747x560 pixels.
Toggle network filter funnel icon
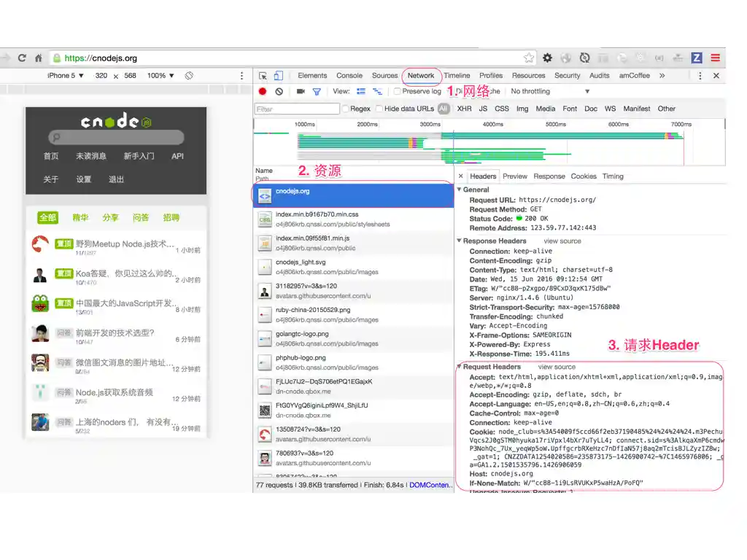pyautogui.click(x=317, y=91)
